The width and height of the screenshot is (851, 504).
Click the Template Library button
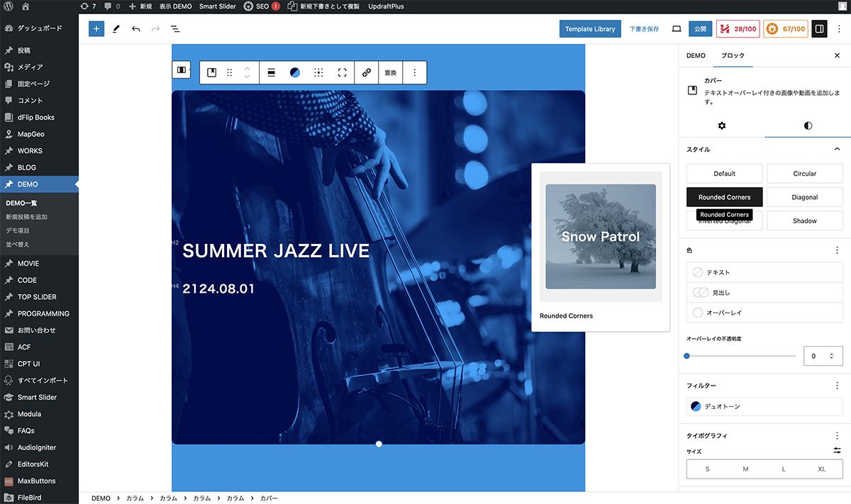point(589,29)
